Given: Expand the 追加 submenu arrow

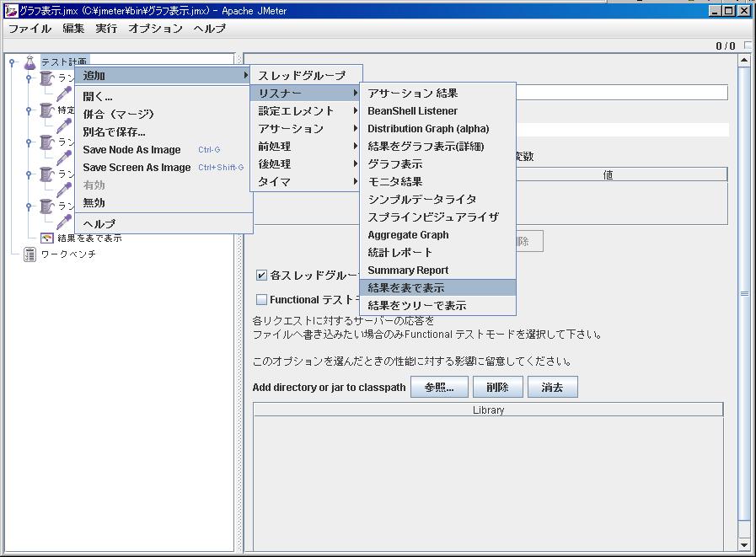Looking at the screenshot, I should coord(246,75).
